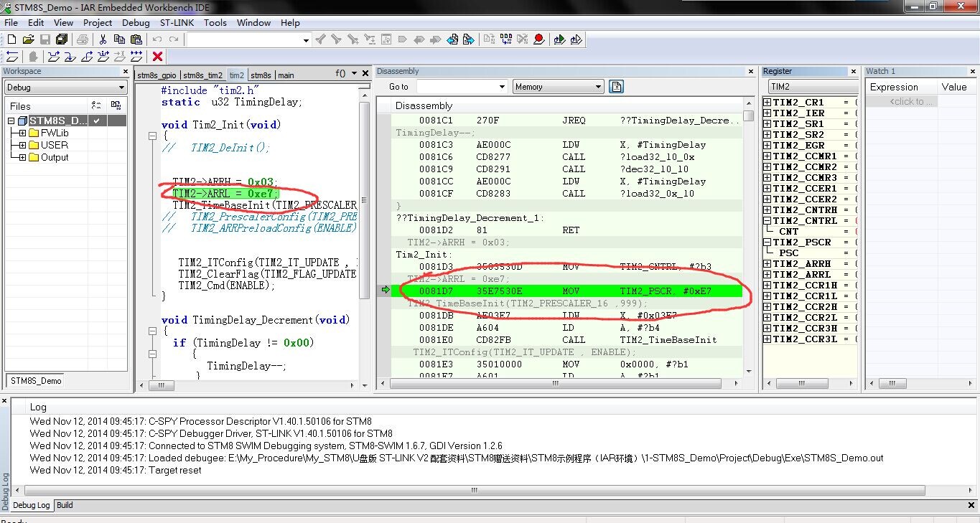Open the Memory zone dropdown in Disassembly
This screenshot has width=980, height=523.
coord(559,87)
